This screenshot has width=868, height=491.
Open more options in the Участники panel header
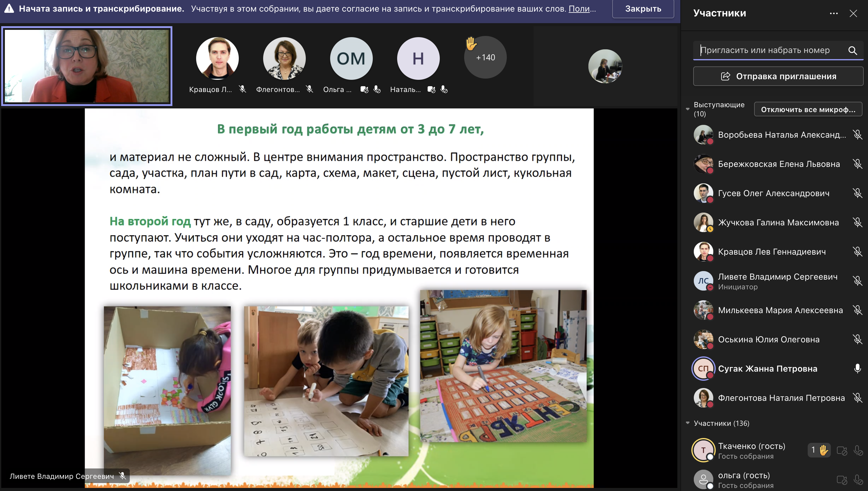coord(834,13)
